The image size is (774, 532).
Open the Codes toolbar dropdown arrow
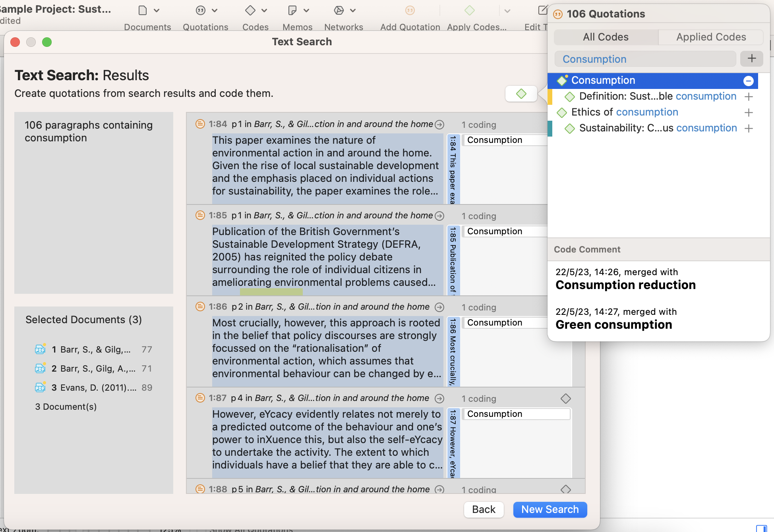pos(264,10)
